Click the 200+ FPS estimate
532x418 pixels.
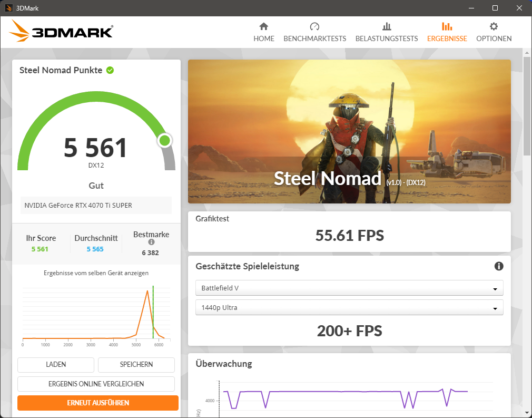pos(349,330)
